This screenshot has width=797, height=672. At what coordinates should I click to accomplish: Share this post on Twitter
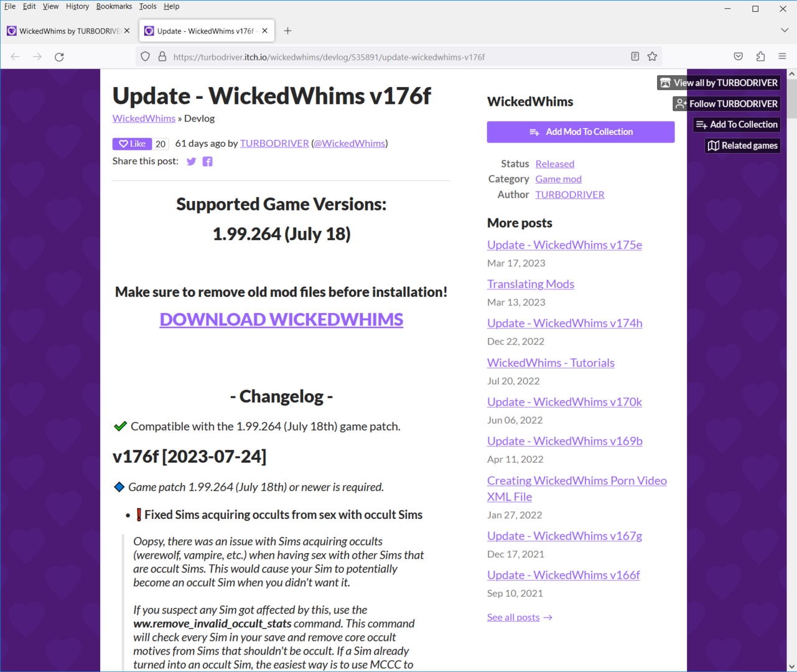191,162
